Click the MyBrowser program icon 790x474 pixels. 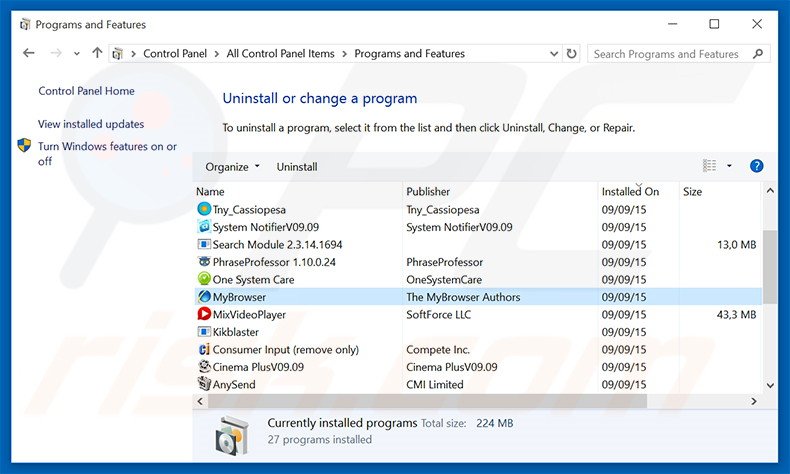pos(204,297)
